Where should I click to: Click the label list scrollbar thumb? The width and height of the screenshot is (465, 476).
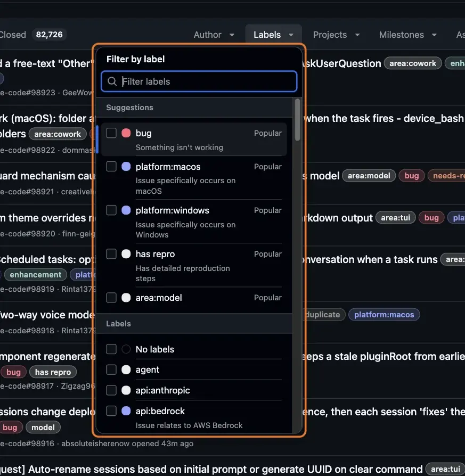(297, 120)
